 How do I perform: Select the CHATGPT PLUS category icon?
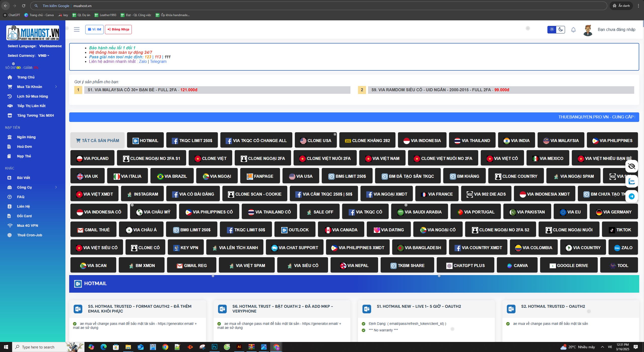[x=465, y=265]
